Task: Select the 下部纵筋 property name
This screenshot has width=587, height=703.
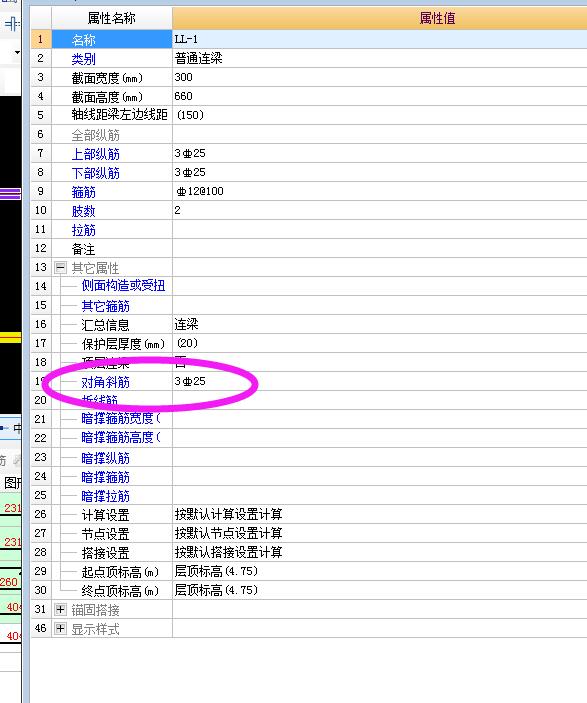Action: [96, 173]
